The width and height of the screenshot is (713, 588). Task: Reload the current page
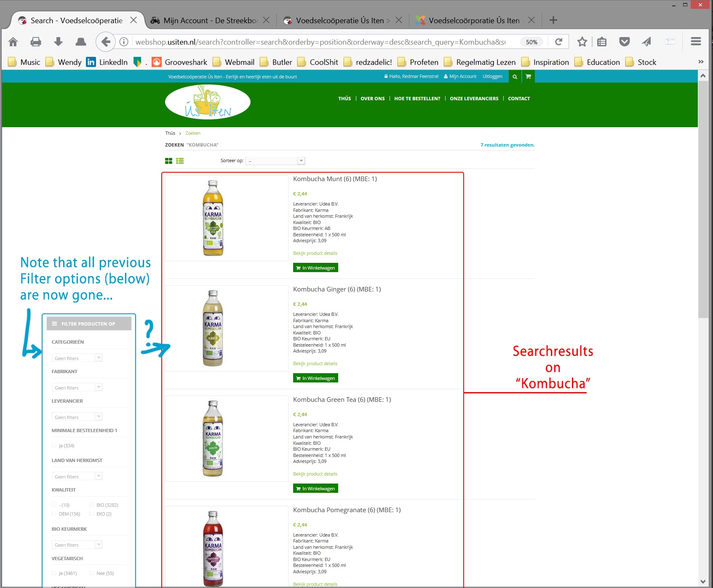click(558, 42)
